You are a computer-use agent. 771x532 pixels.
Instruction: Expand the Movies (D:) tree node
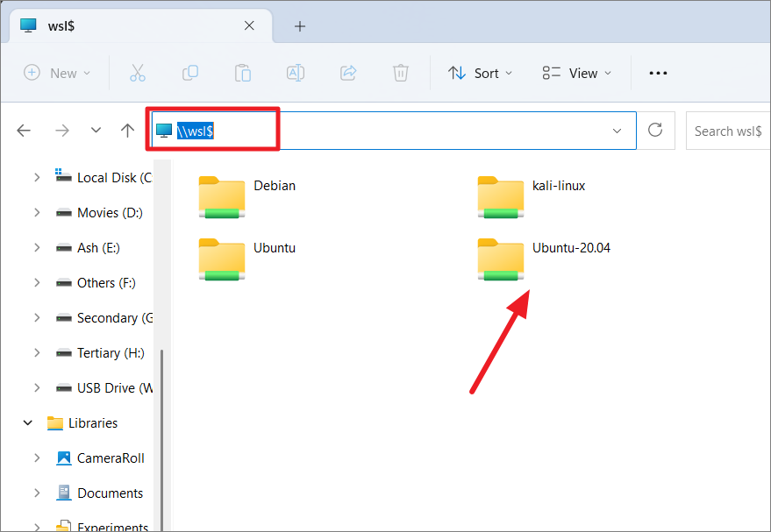coord(37,213)
